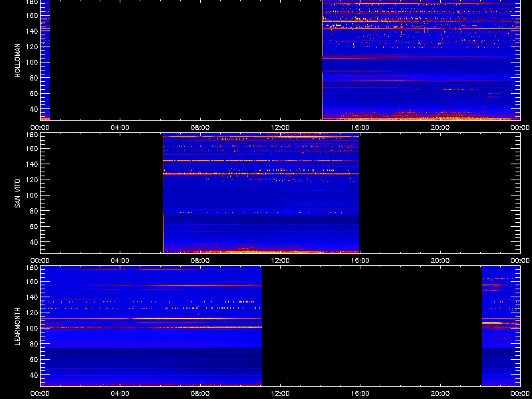
Task: Click the 160 frequency tick on Learmonth axis
Action: [33, 281]
